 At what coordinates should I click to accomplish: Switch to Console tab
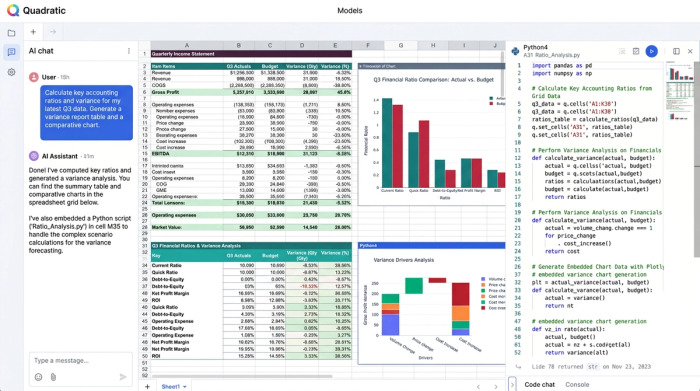[577, 384]
